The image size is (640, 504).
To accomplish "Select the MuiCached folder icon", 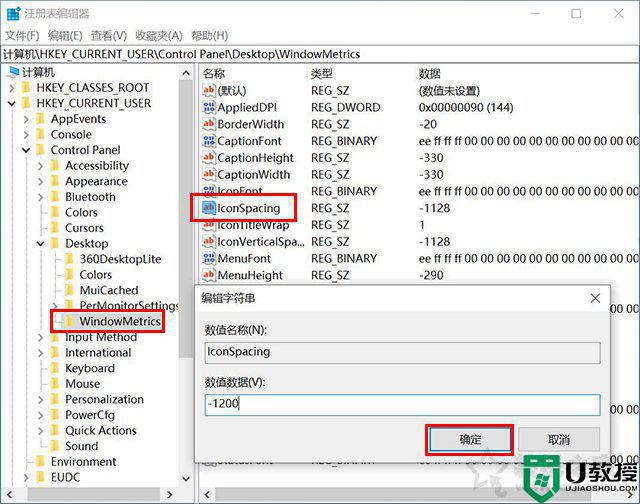I will tap(69, 290).
